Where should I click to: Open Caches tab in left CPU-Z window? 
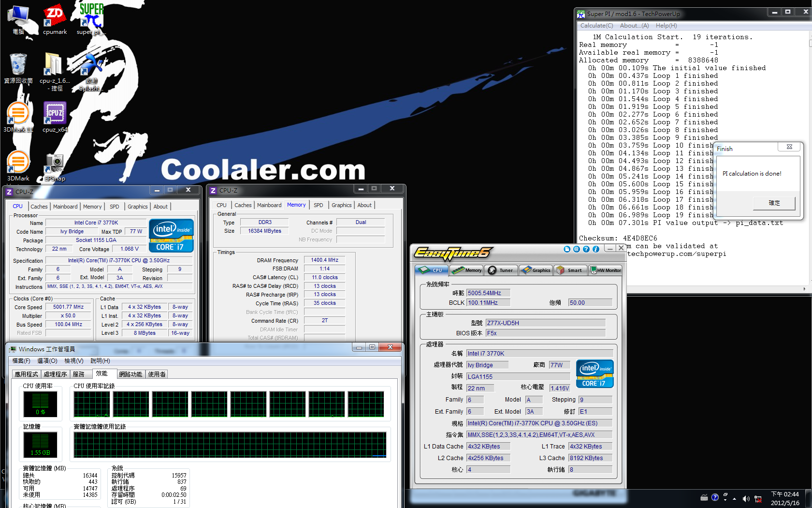tap(39, 207)
